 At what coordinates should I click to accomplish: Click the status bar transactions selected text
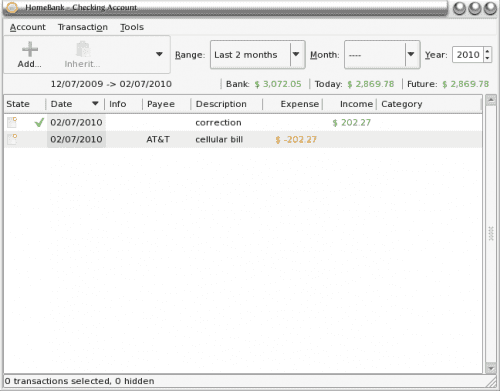[79, 381]
